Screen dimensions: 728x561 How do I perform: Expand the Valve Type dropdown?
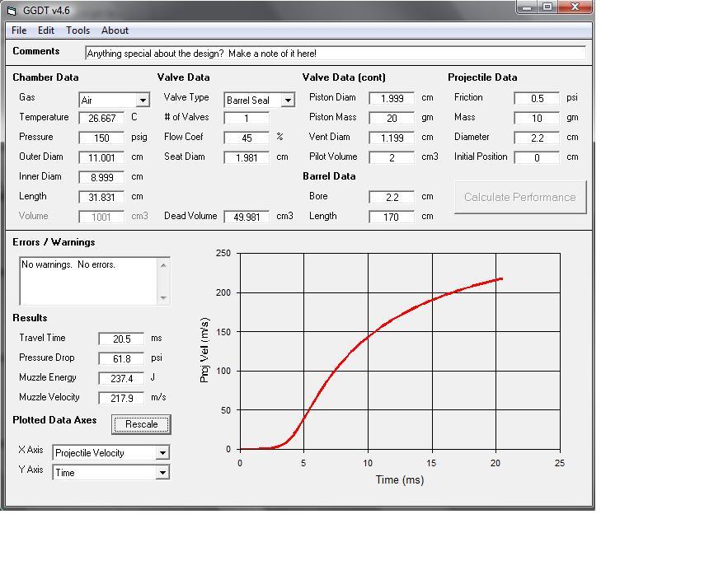coord(288,101)
